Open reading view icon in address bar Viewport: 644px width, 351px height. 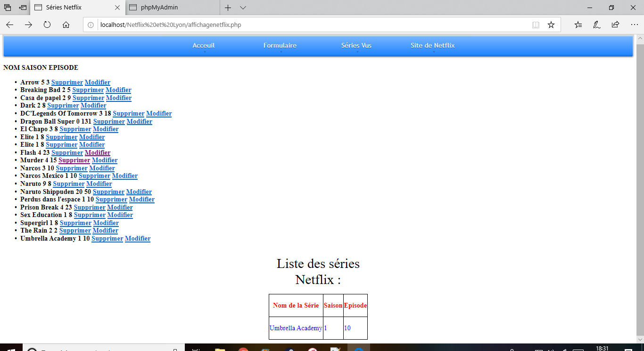click(536, 25)
